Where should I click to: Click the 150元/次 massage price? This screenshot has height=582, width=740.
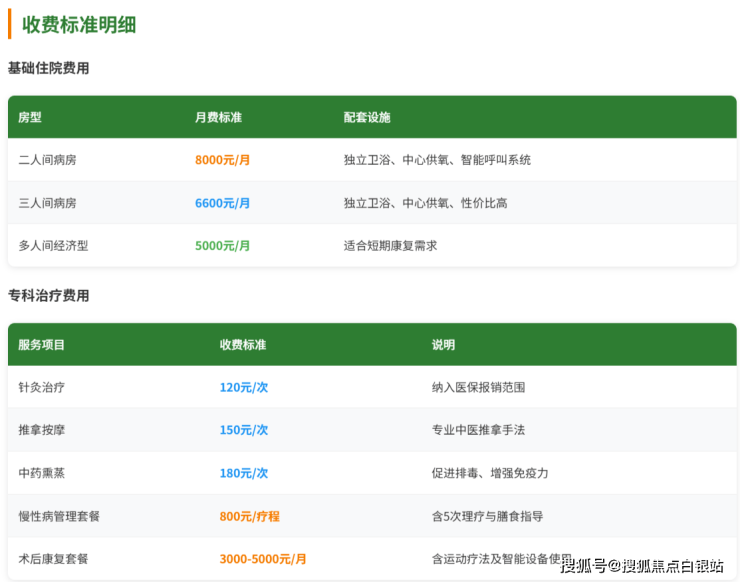pos(244,430)
